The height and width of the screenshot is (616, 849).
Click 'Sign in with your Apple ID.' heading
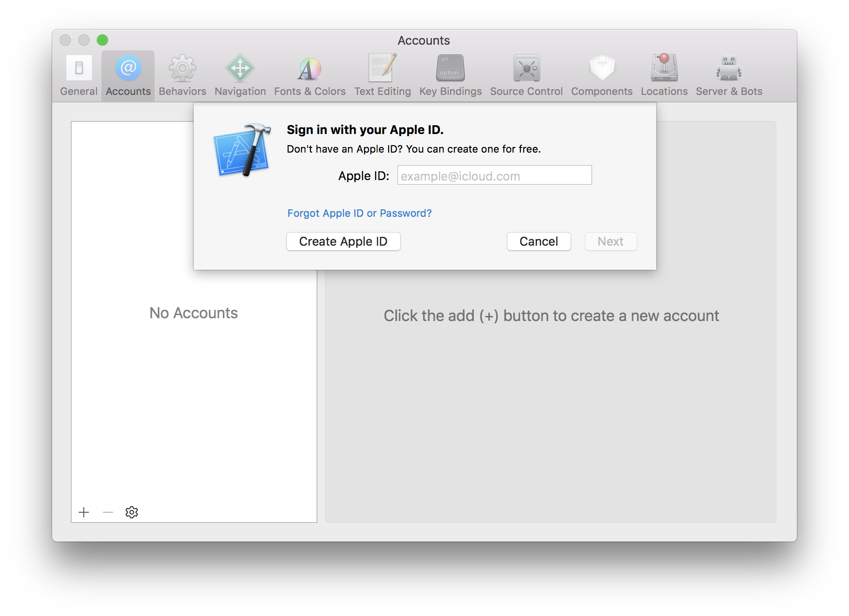click(x=365, y=129)
